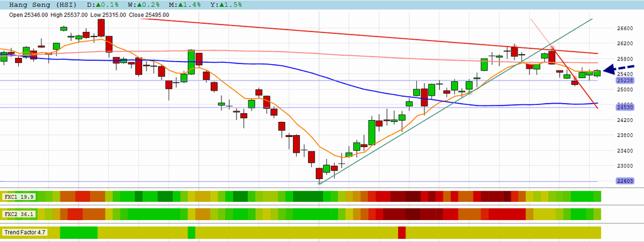Viewport: 644px width, 242px height.
Task: Click the 26600 y-axis price label
Action: pos(625,28)
